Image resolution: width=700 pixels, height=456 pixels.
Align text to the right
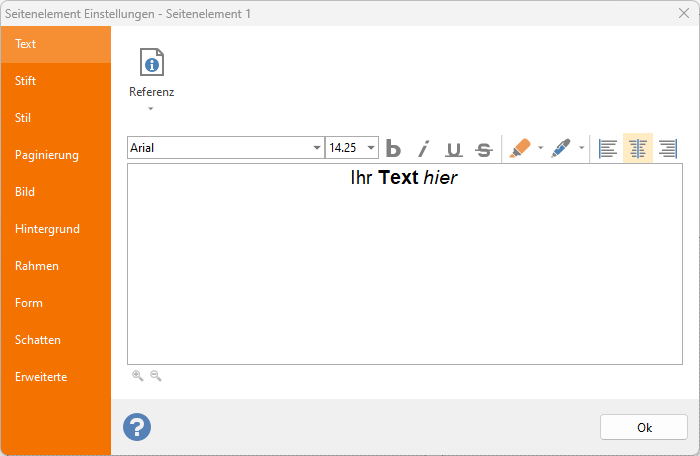pos(667,148)
